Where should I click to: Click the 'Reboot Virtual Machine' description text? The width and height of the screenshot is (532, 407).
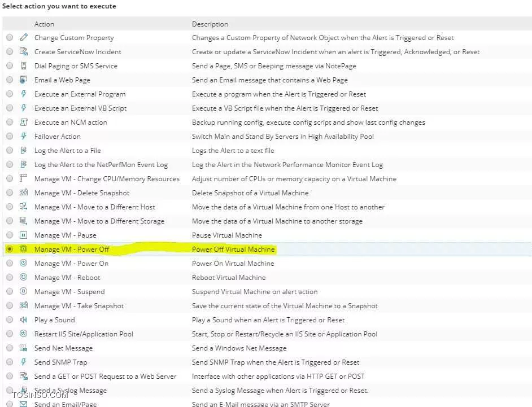(x=229, y=277)
